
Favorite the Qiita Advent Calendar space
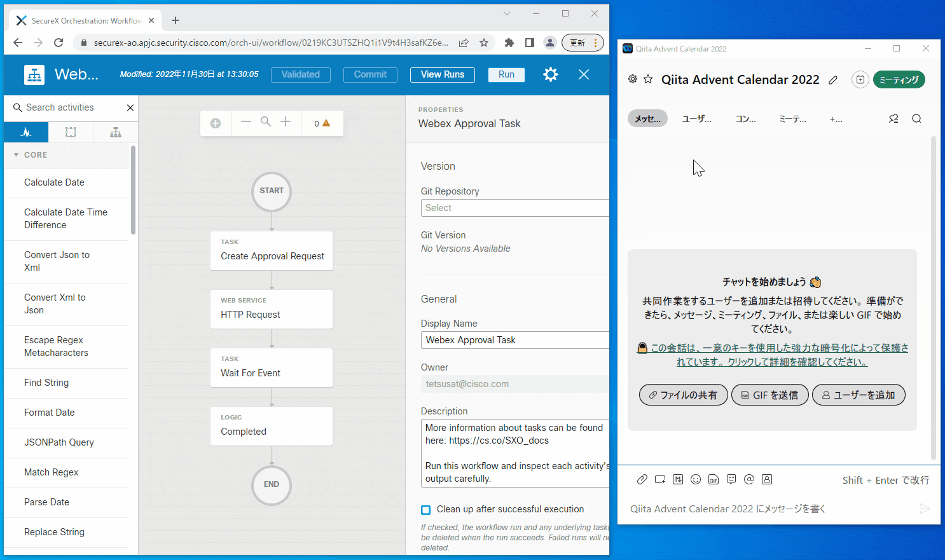click(648, 79)
